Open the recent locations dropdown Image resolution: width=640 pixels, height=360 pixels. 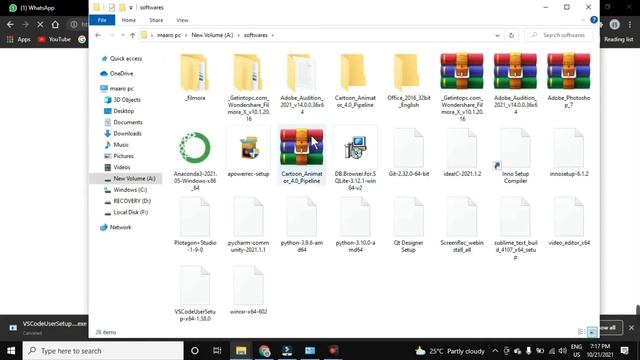coord(122,36)
